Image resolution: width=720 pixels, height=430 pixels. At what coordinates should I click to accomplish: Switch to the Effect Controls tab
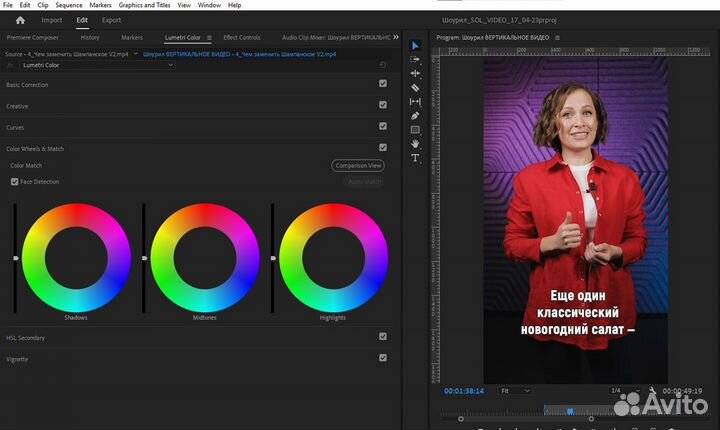click(242, 37)
